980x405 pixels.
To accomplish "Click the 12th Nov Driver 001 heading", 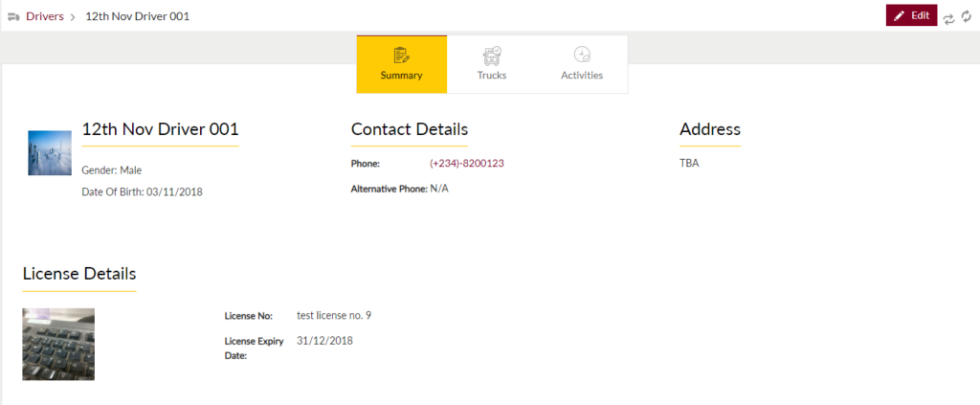I will coord(160,129).
